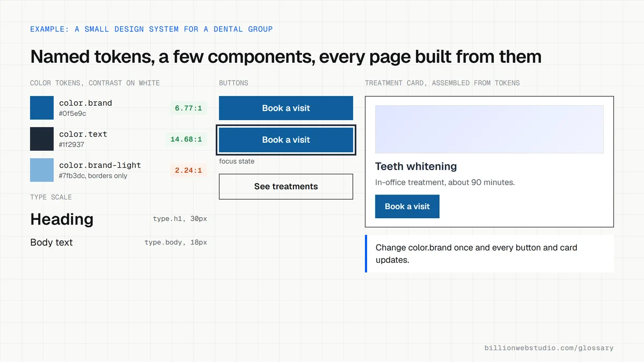
Task: Click the COLOR TOKENS, CONTRAST ON WHITE heading
Action: point(95,83)
